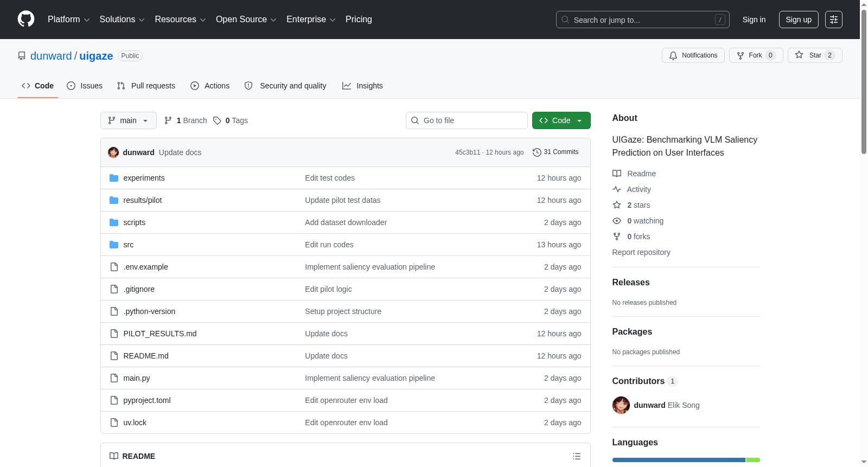The image size is (868, 467).
Task: Open the README.md file
Action: point(146,356)
